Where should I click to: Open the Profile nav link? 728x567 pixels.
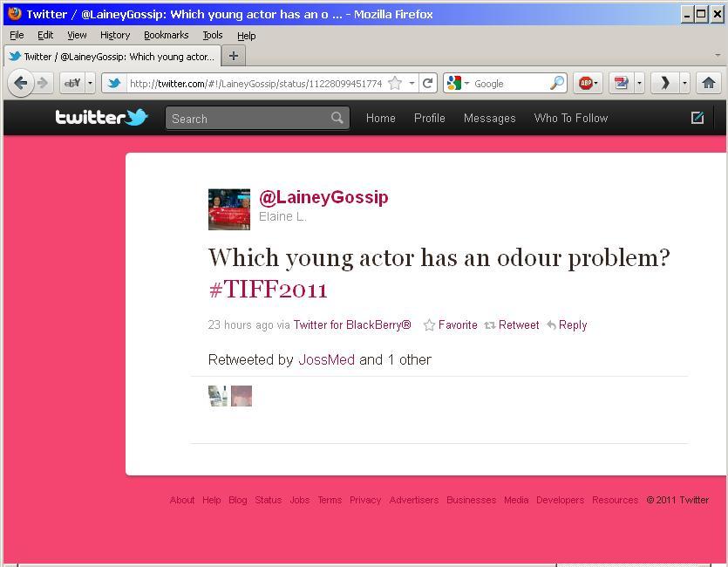coord(430,119)
